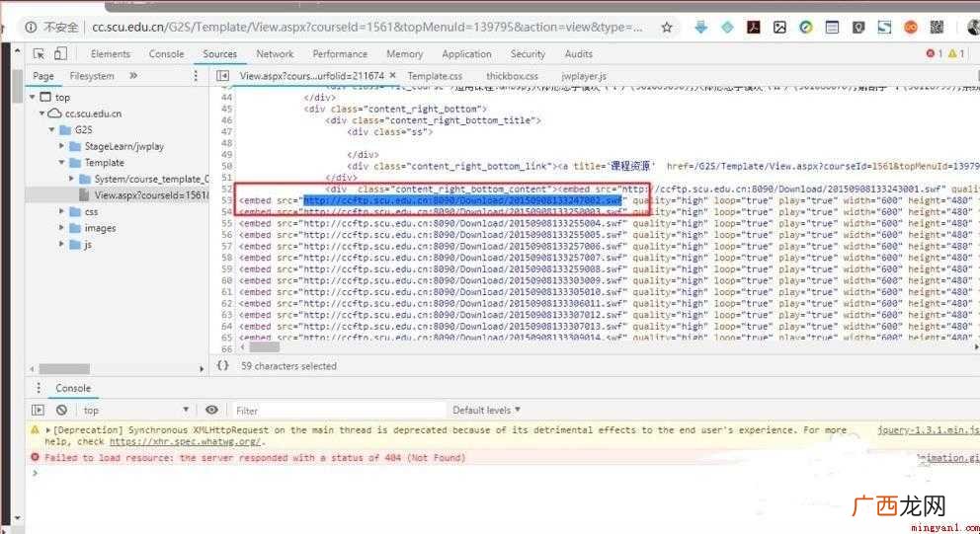The image size is (980, 534).
Task: Open the Memory panel tab
Action: pos(404,54)
